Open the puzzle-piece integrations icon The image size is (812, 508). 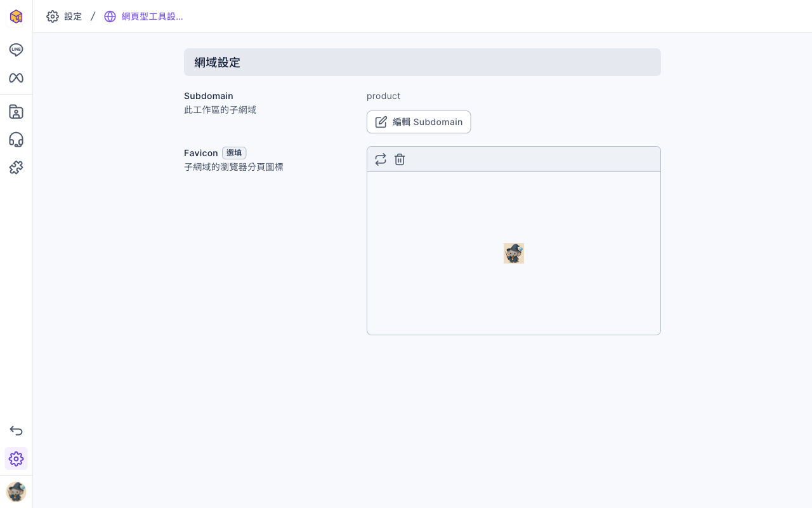click(x=16, y=168)
